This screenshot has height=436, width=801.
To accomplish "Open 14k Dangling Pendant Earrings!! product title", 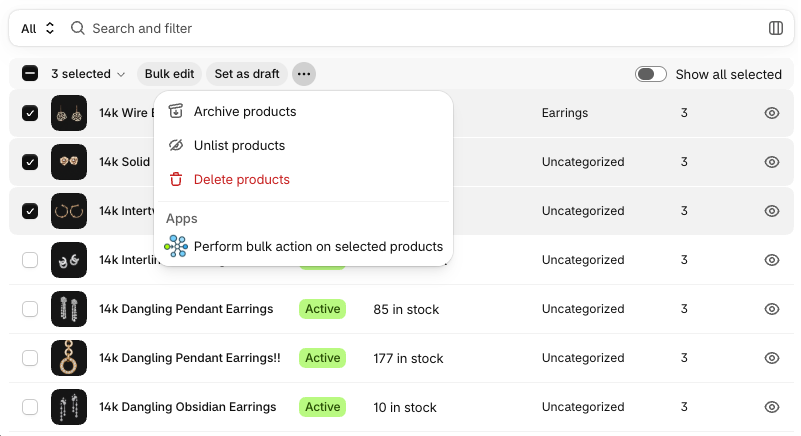I will (x=190, y=358).
